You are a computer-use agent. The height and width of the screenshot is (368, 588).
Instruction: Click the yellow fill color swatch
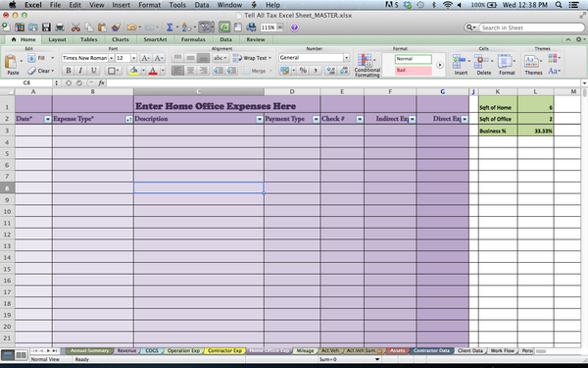(x=133, y=71)
